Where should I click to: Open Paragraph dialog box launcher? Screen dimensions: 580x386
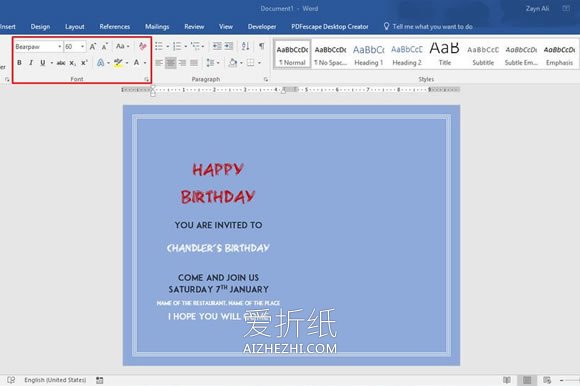(x=266, y=79)
